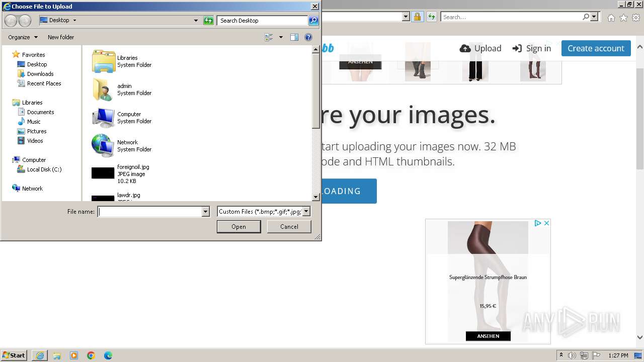Select Computer in the navigation pane
644x362 pixels.
[x=34, y=160]
